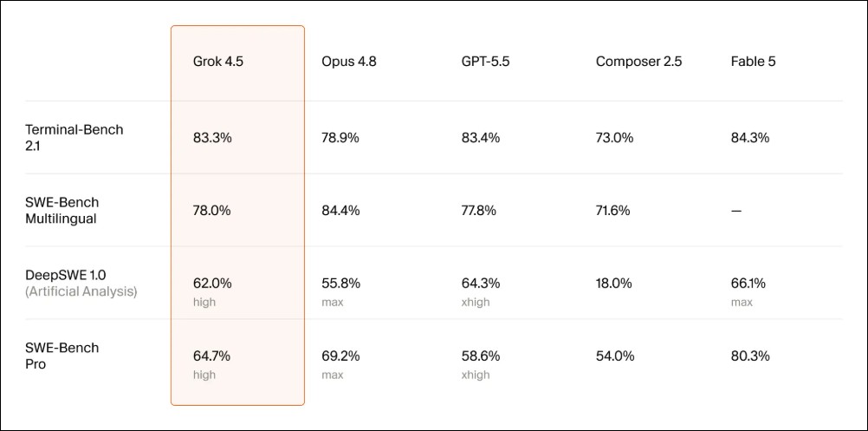Click the Terminal-Bench 2.1 row label

click(x=74, y=138)
